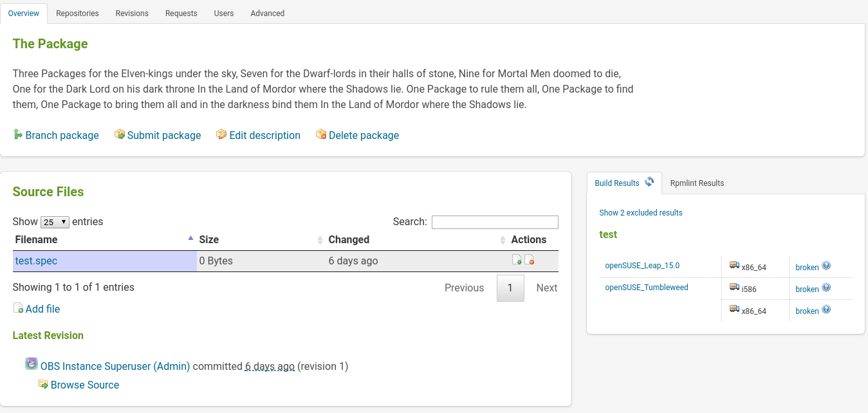This screenshot has width=868, height=413.
Task: Click the Admin user avatar icon
Action: pos(32,364)
